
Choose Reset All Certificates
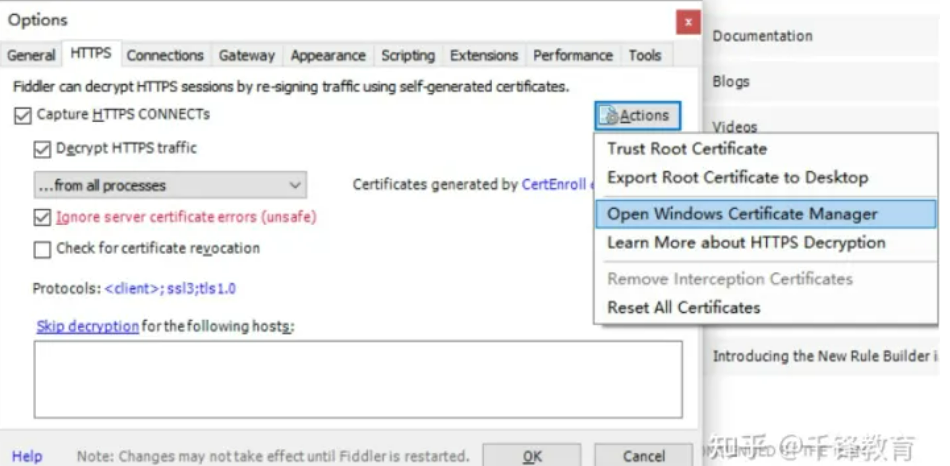(766, 307)
